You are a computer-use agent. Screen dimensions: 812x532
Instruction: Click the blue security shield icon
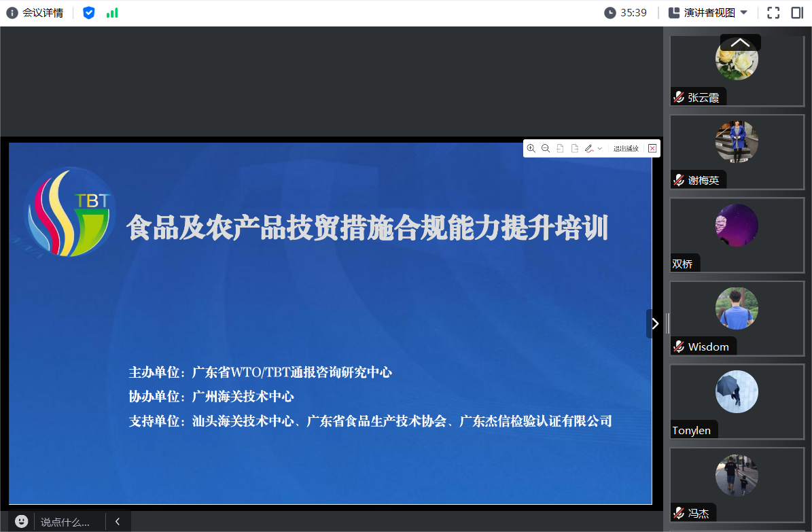click(x=89, y=13)
